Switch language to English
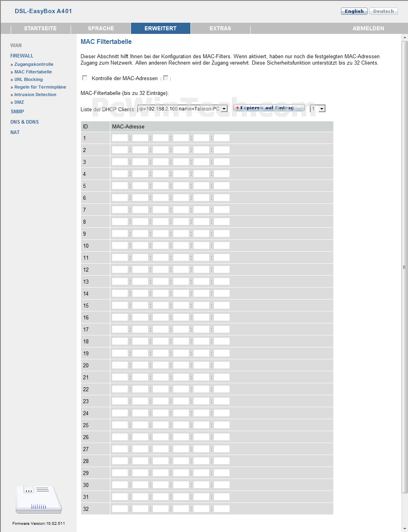 click(x=354, y=11)
